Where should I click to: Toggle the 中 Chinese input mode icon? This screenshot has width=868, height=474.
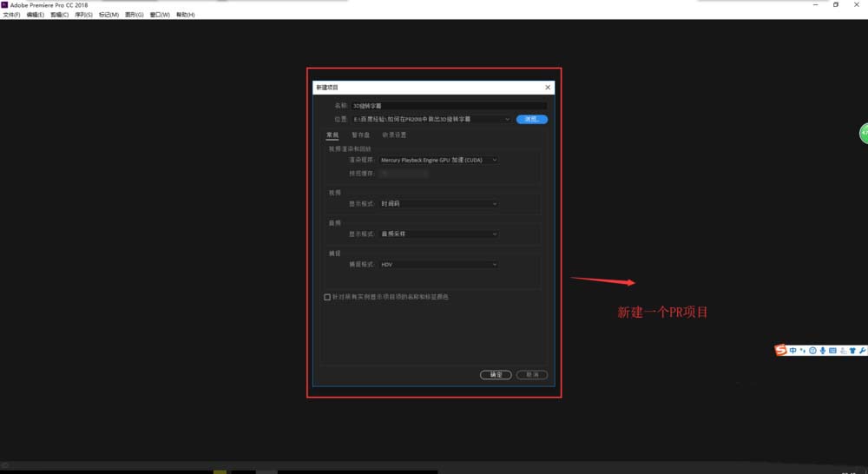click(792, 351)
